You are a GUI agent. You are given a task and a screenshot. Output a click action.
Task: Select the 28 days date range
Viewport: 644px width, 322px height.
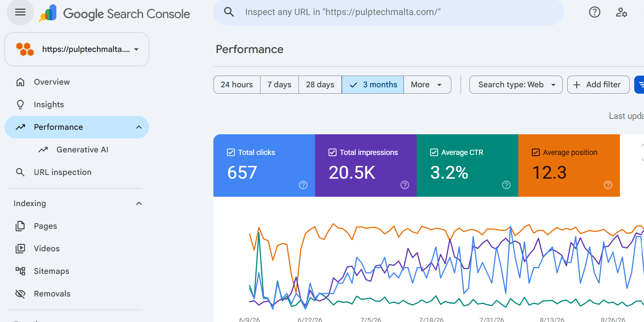(320, 85)
